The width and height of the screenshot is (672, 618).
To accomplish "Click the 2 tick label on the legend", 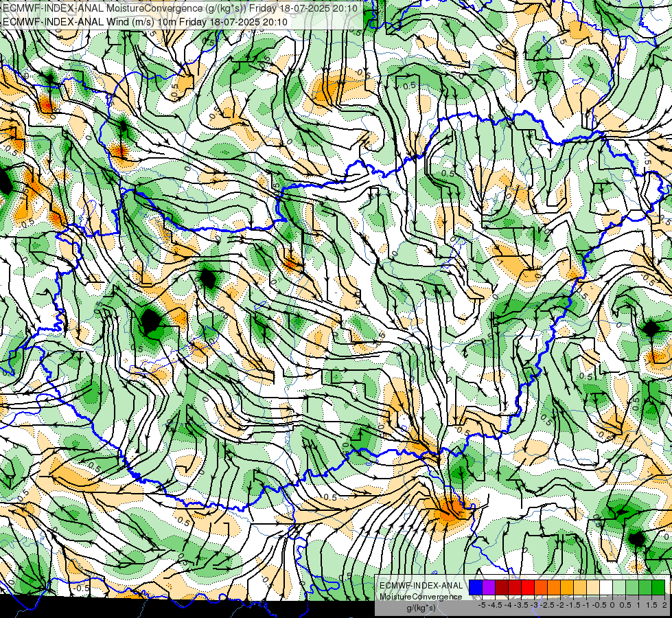I will 664,605.
